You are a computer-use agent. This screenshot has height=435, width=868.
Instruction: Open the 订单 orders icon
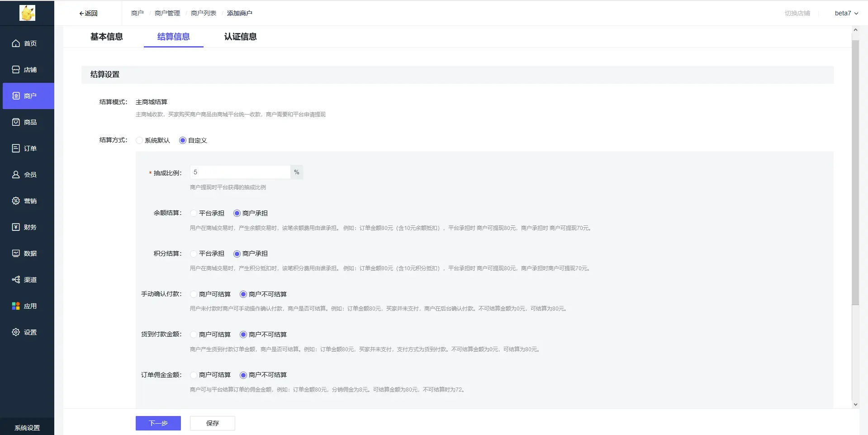pos(16,148)
